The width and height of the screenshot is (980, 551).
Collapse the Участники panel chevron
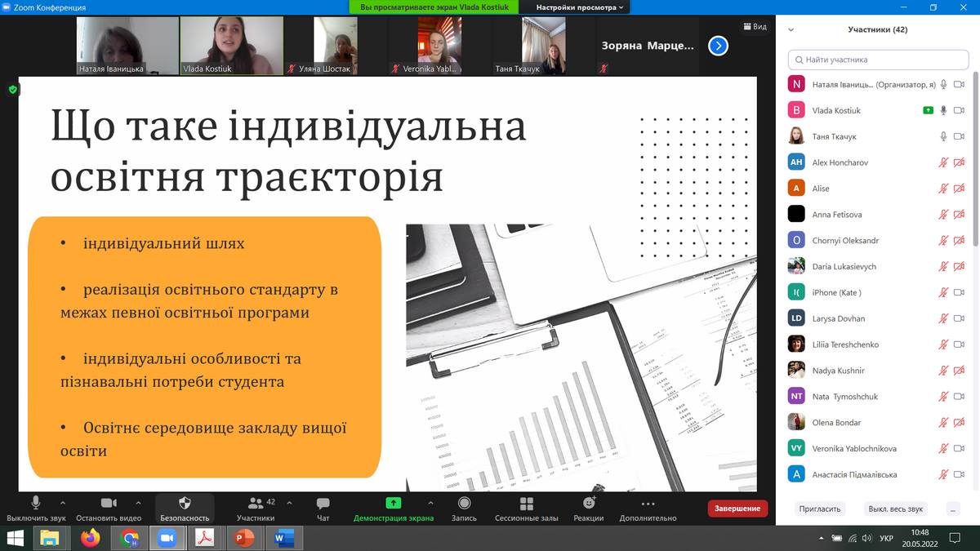pyautogui.click(x=791, y=30)
